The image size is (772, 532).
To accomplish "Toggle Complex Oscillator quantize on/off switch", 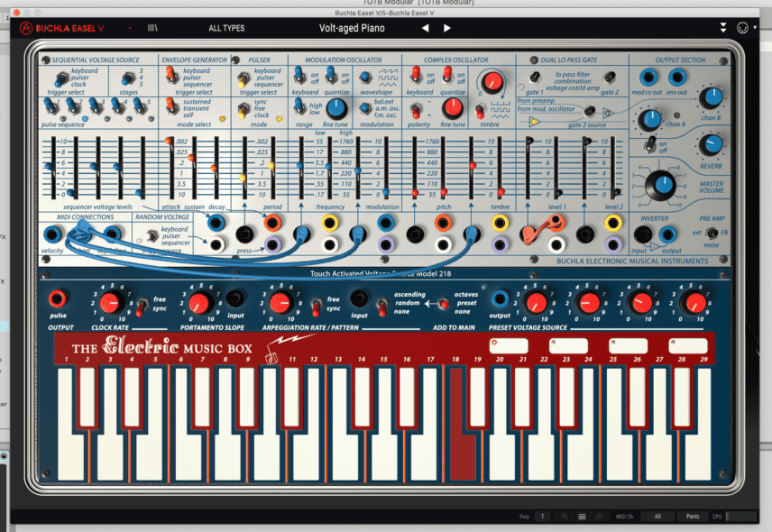I will [447, 74].
